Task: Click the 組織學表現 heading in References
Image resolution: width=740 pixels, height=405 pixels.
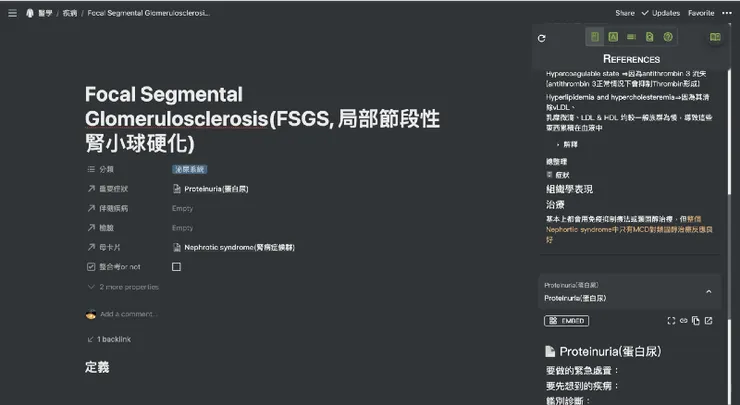Action: [x=569, y=189]
